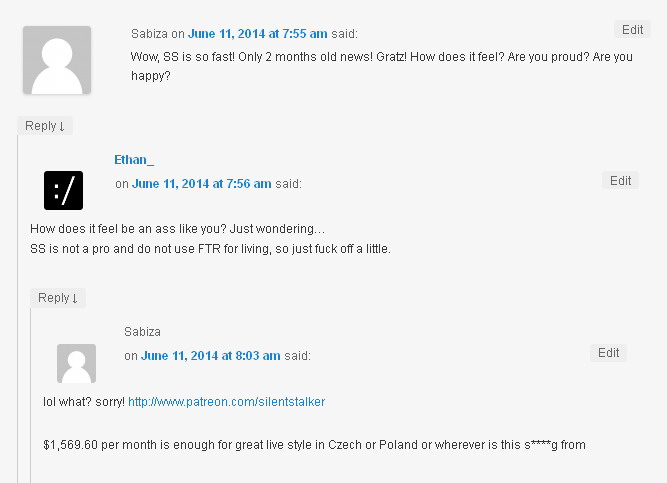The height and width of the screenshot is (483, 667).
Task: Click the "$1,569.60 per month" sentence
Action: (x=314, y=444)
